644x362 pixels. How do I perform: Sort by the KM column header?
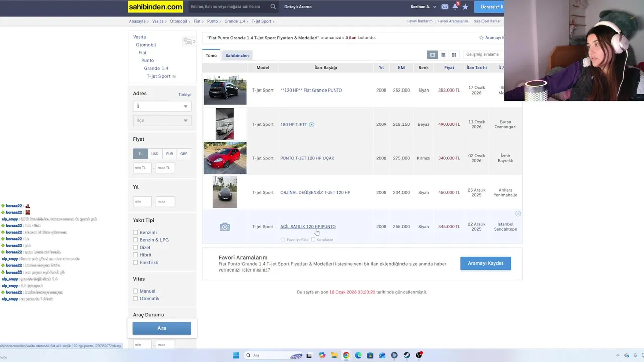(x=401, y=68)
